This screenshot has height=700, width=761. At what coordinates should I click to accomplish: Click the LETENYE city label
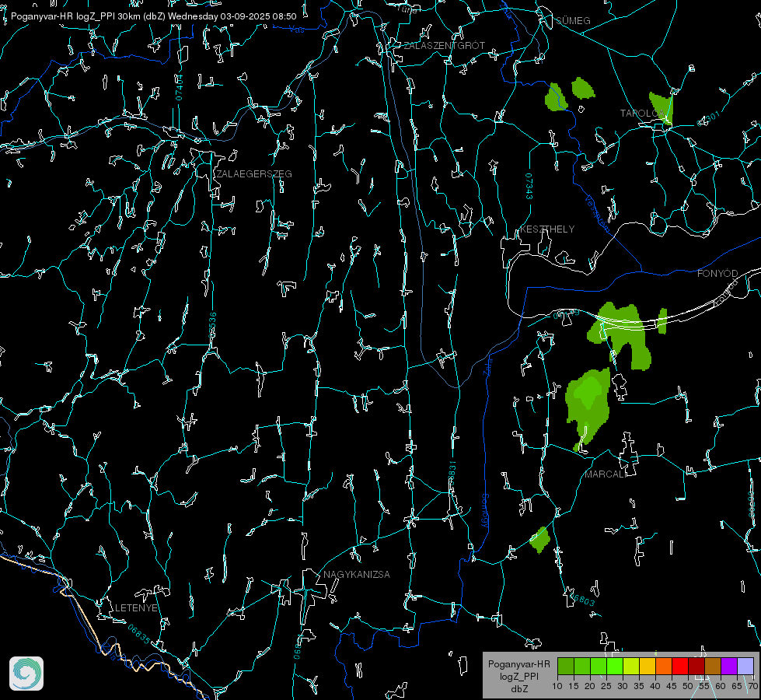click(136, 607)
